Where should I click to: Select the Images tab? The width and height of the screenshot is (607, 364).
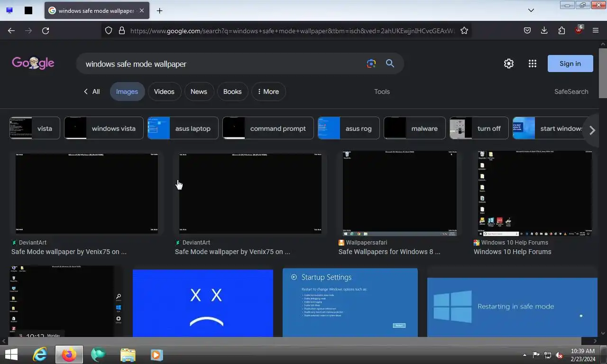click(127, 91)
